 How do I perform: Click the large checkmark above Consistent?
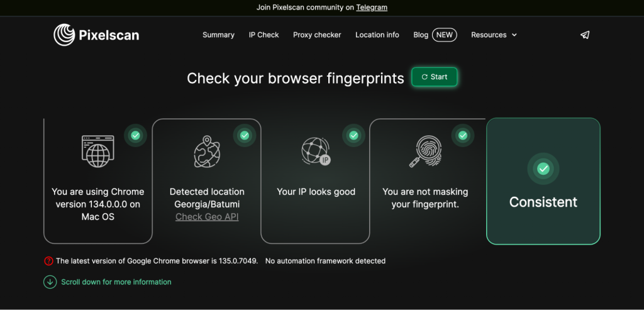[x=543, y=169]
